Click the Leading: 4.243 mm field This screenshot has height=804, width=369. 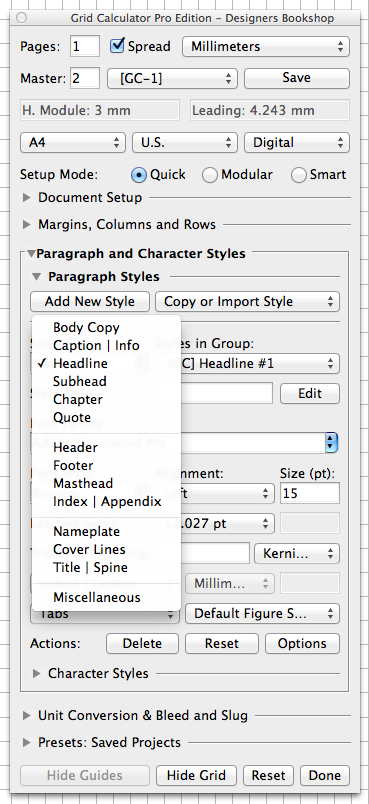pos(270,110)
